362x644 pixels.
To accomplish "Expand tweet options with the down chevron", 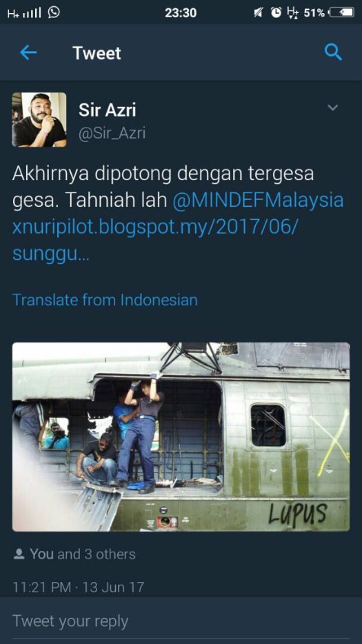I will pos(333,108).
